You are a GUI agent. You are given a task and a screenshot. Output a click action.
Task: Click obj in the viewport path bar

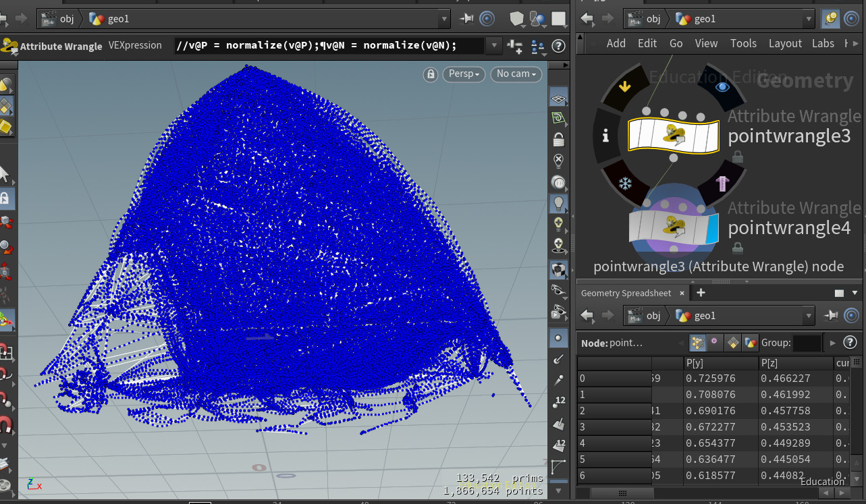(59, 19)
